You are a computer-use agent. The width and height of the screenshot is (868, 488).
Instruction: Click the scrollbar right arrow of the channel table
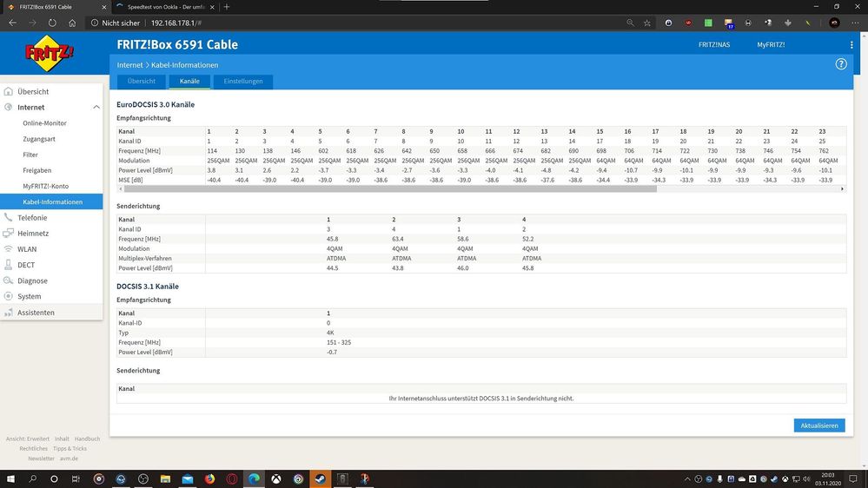(843, 188)
